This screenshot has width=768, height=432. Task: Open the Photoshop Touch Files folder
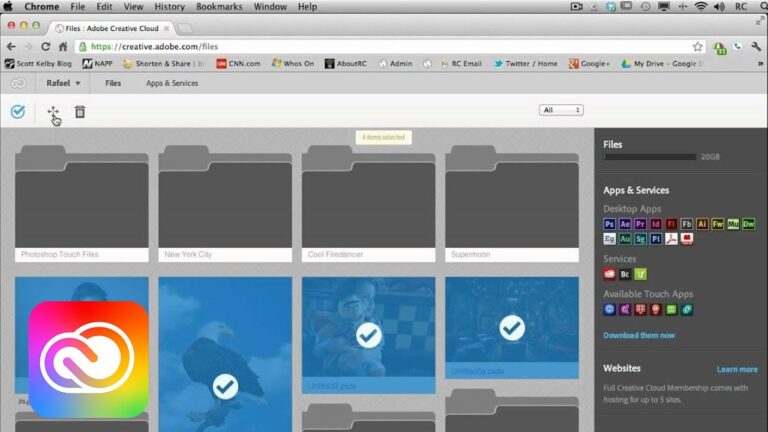click(82, 203)
